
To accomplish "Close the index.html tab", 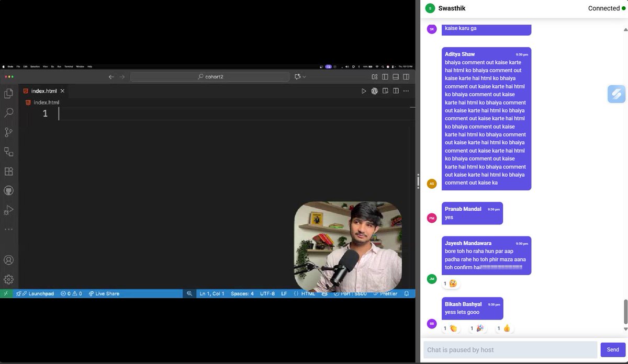I will (62, 91).
